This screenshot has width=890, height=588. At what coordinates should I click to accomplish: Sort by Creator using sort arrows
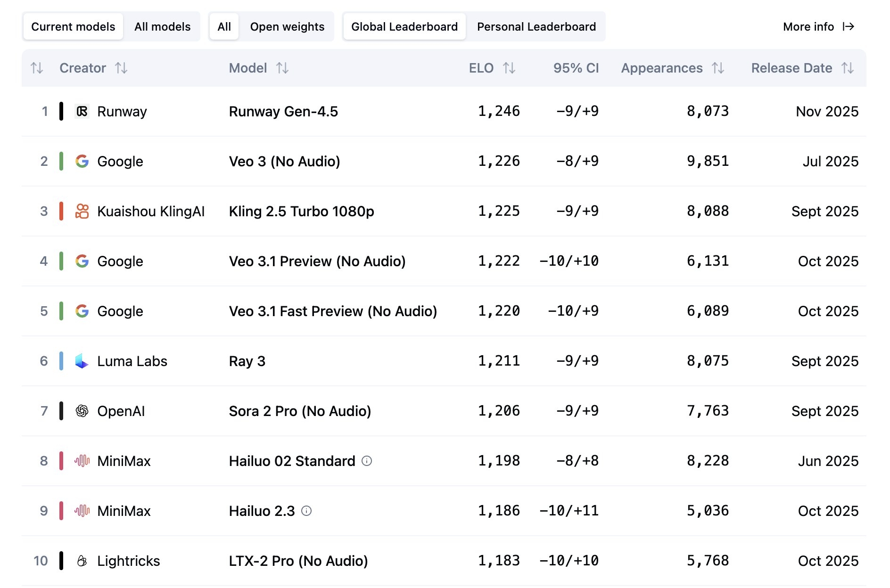click(121, 68)
